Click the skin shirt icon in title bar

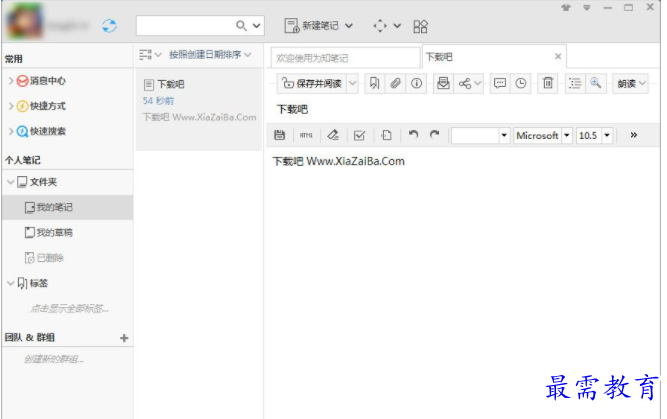click(566, 8)
